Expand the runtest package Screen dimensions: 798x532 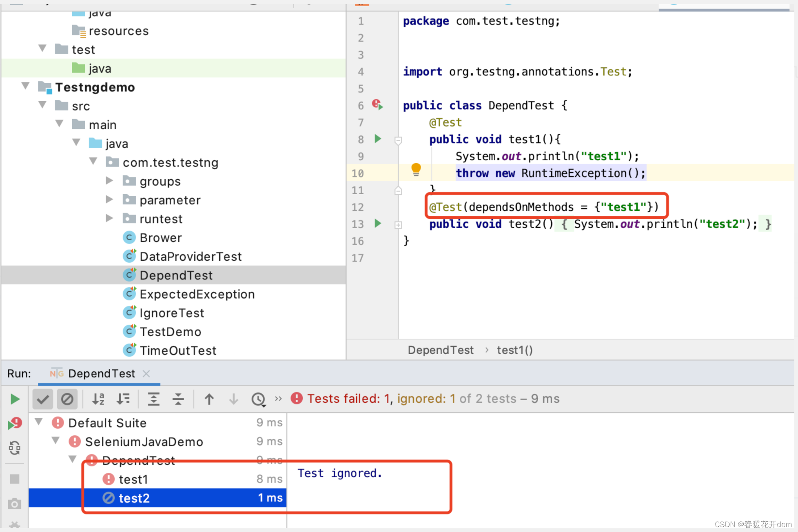[109, 218]
